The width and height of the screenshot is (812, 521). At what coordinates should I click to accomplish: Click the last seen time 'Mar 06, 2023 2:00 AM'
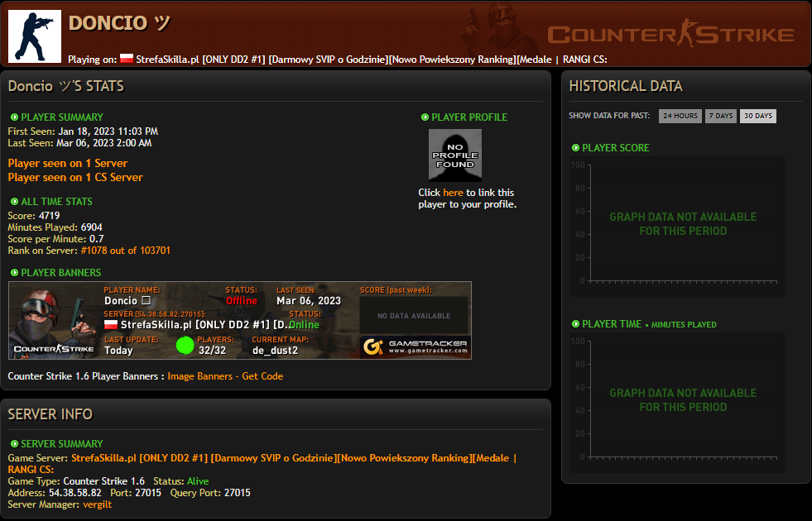pyautogui.click(x=103, y=143)
